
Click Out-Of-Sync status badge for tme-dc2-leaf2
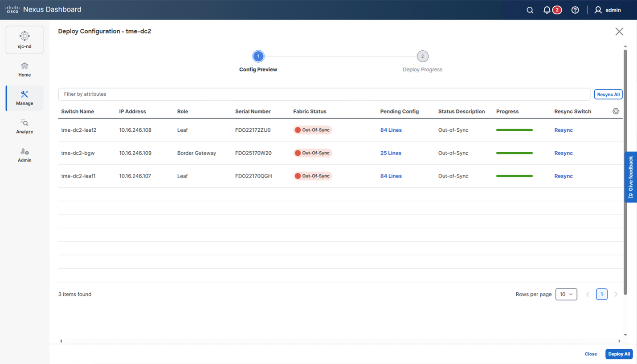click(x=312, y=130)
